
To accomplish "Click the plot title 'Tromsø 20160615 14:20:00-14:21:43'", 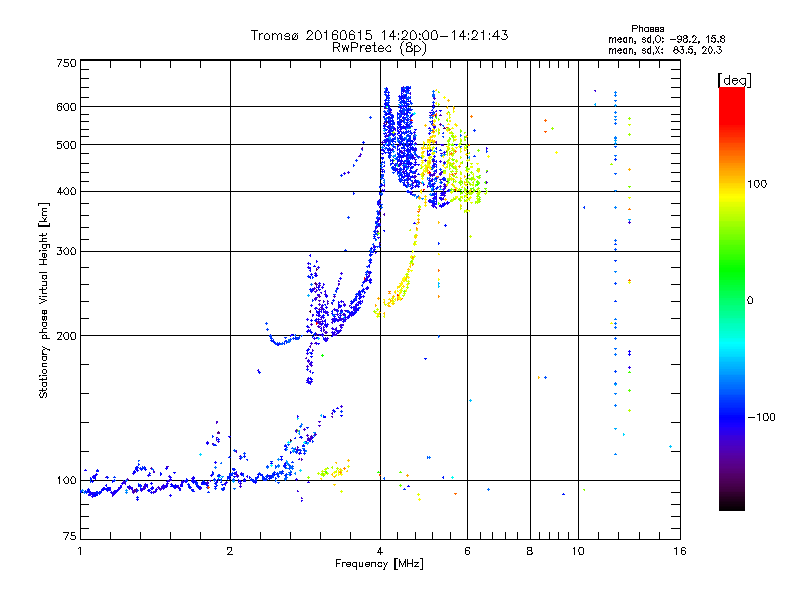I will coord(379,35).
